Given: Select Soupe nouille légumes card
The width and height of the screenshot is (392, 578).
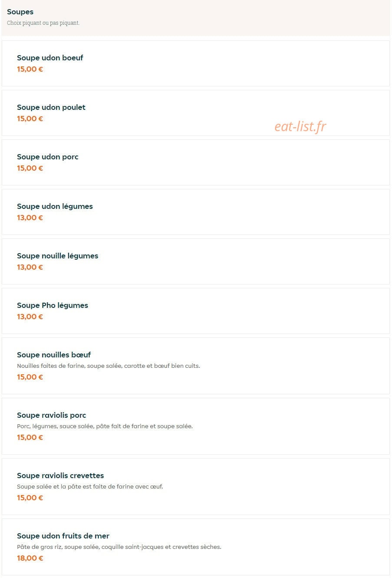Looking at the screenshot, I should [196, 261].
